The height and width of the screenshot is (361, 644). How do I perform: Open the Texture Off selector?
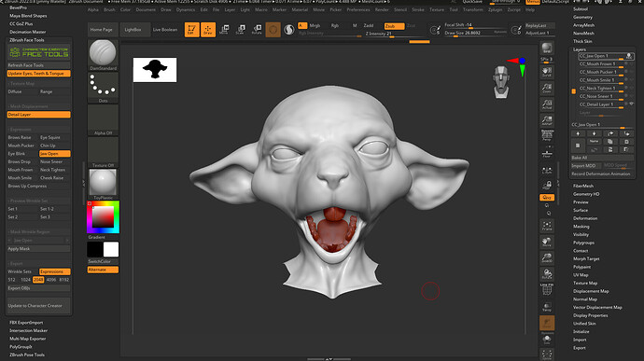[103, 152]
